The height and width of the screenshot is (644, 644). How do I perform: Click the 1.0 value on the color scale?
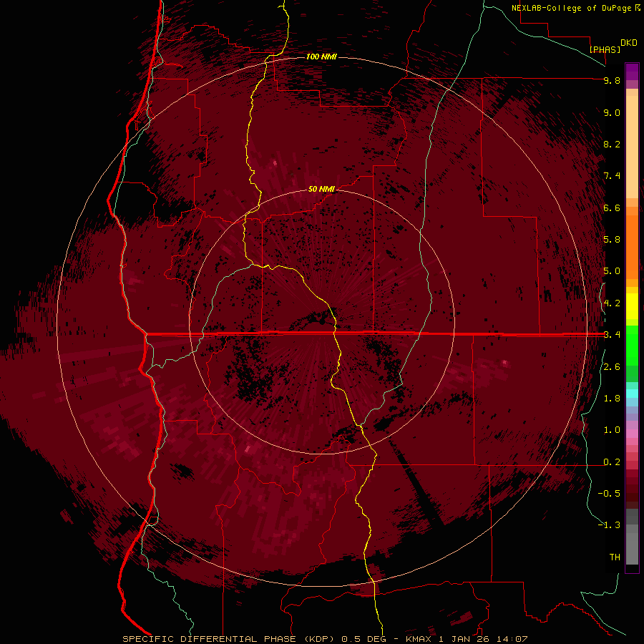[x=612, y=430]
